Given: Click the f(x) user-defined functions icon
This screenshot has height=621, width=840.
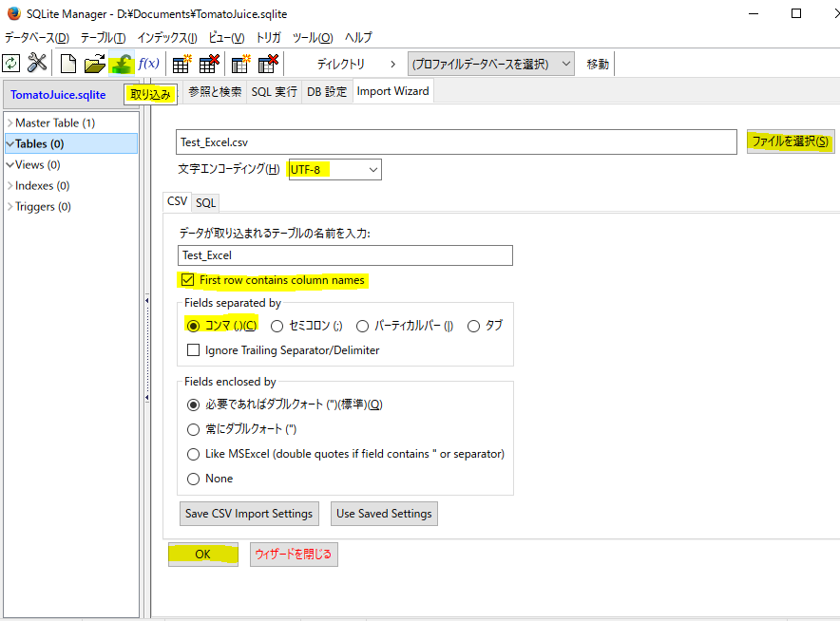Looking at the screenshot, I should coord(149,64).
